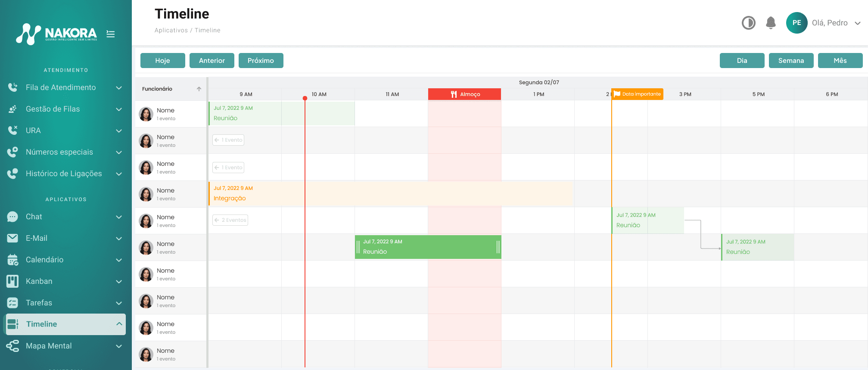The image size is (868, 370).
Task: Toggle dark/light contrast mode icon
Action: pyautogui.click(x=749, y=23)
